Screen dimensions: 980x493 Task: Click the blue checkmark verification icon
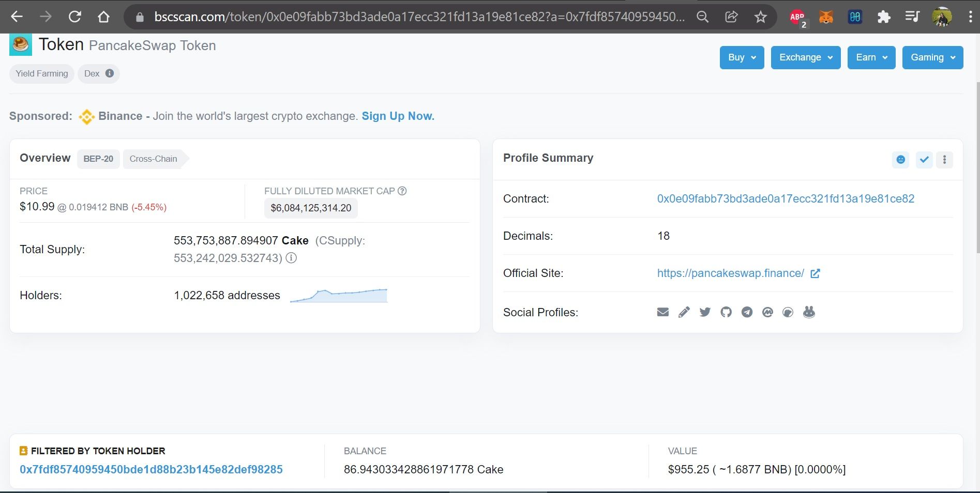click(x=924, y=160)
